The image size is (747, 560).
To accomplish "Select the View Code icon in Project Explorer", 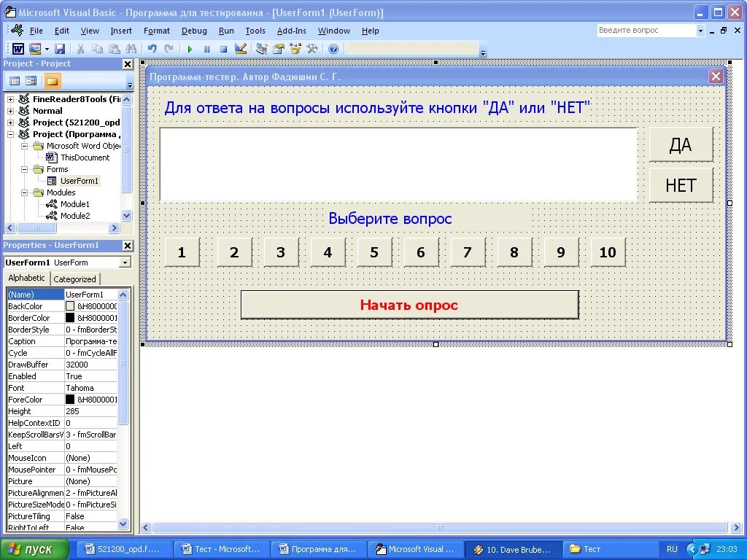I will pyautogui.click(x=15, y=80).
